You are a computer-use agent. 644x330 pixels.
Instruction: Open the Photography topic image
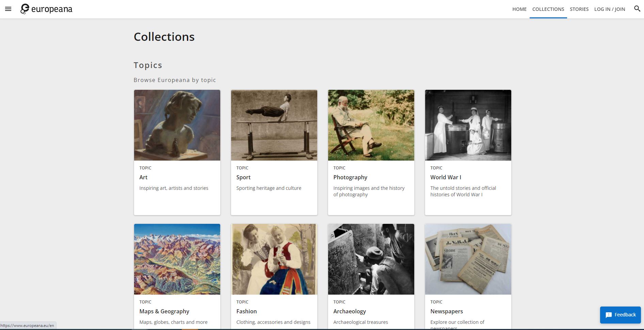pos(371,125)
